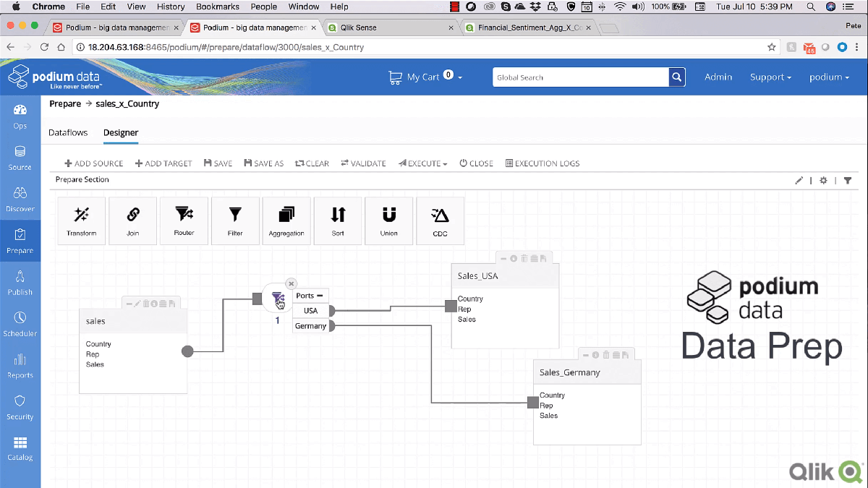
Task: Select the Filter operator tile
Action: pos(235,221)
